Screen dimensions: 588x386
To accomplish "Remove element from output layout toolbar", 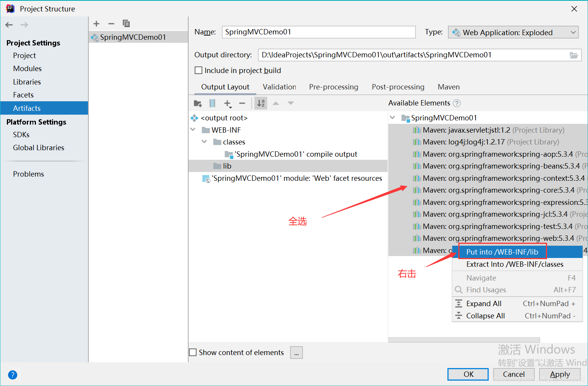I will [x=242, y=103].
